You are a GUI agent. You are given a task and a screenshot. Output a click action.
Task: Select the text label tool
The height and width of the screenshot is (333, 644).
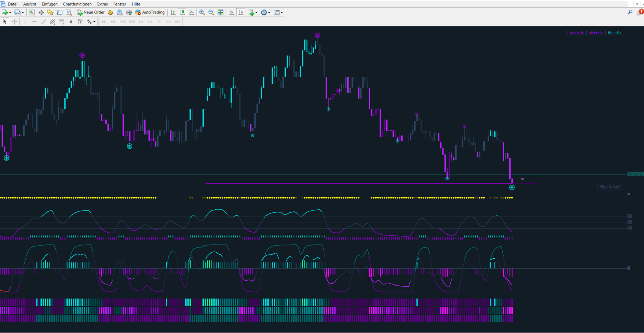click(71, 22)
